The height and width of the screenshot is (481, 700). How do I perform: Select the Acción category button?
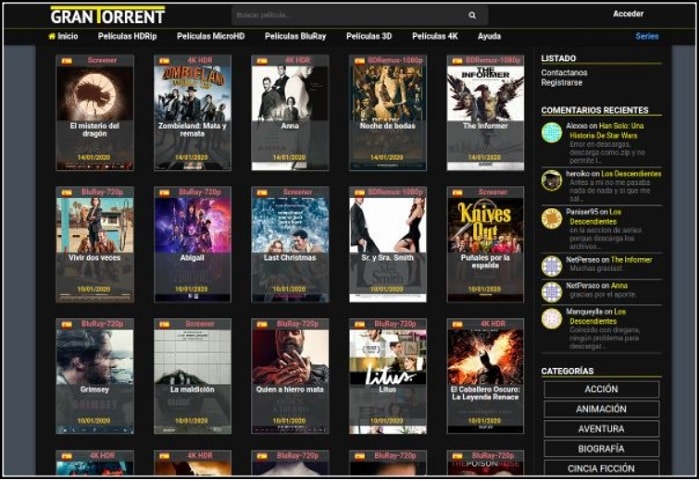601,389
